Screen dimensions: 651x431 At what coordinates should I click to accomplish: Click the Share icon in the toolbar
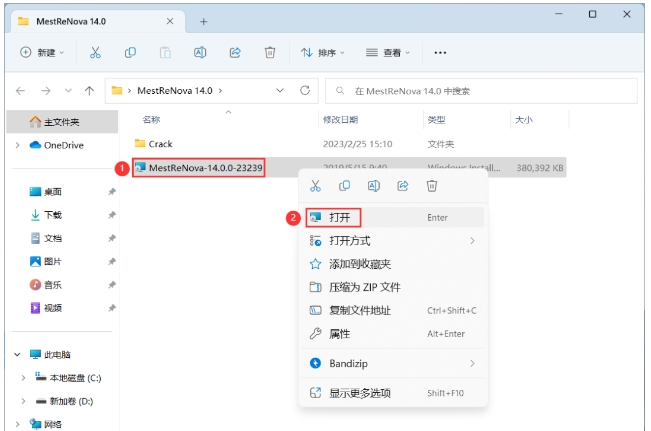pyautogui.click(x=235, y=53)
